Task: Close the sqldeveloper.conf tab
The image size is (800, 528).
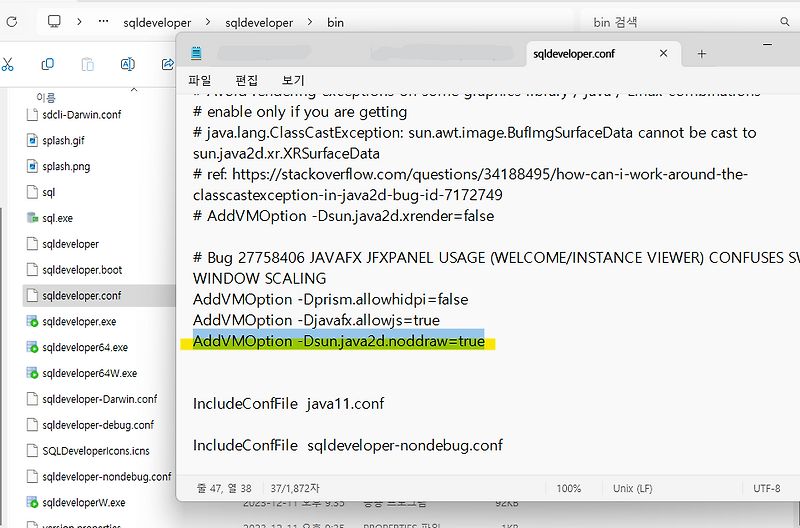Action: (x=663, y=53)
